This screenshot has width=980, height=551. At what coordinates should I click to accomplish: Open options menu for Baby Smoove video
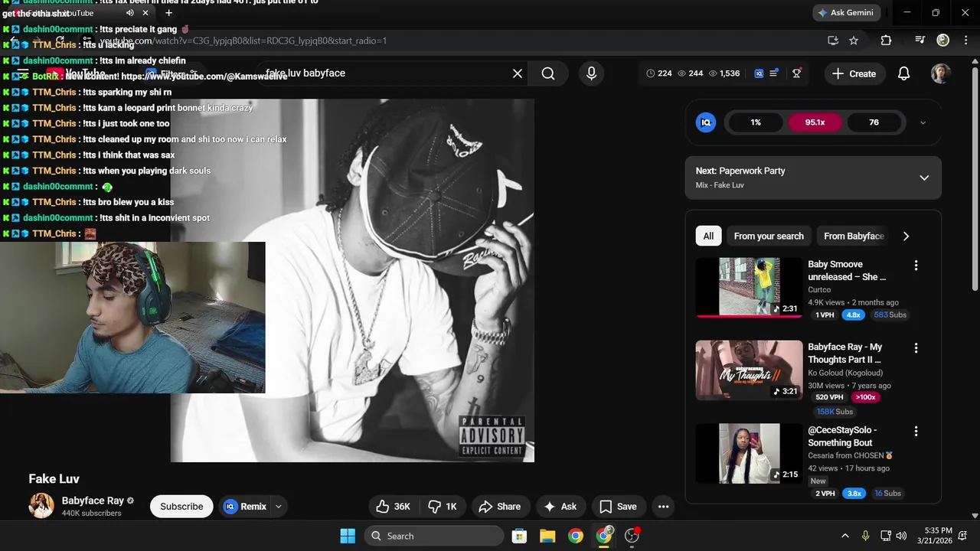pyautogui.click(x=916, y=266)
